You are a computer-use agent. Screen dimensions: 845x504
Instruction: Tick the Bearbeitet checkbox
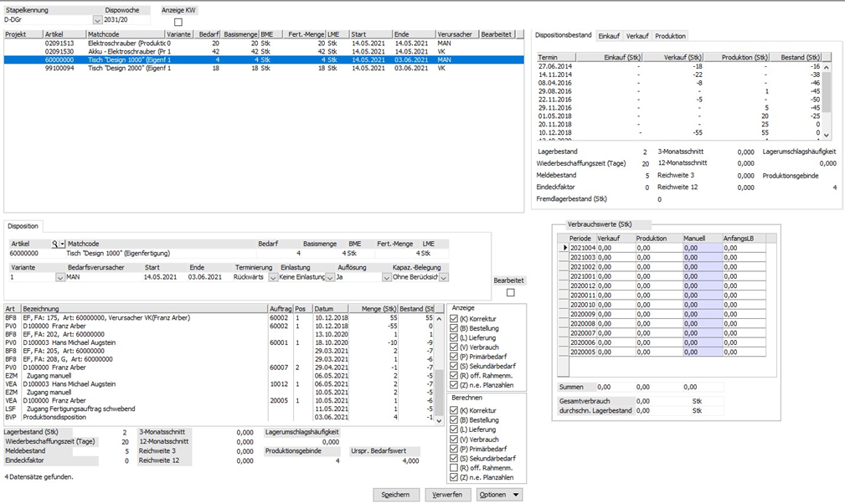(511, 293)
